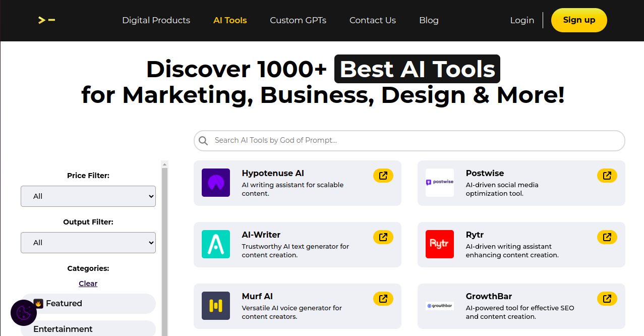Viewport: 644px width, 336px height.
Task: Click 'Versatile AI voice generator' description
Action: [x=292, y=312]
